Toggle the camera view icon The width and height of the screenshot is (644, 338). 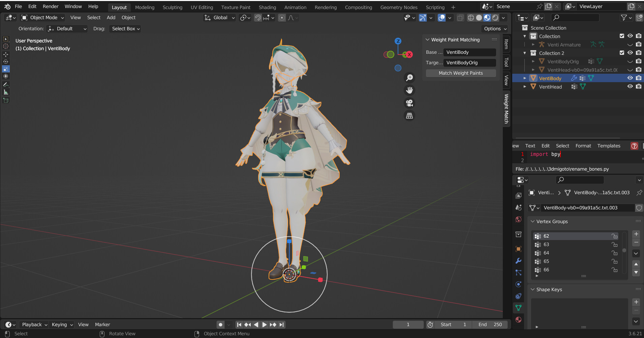tap(409, 103)
